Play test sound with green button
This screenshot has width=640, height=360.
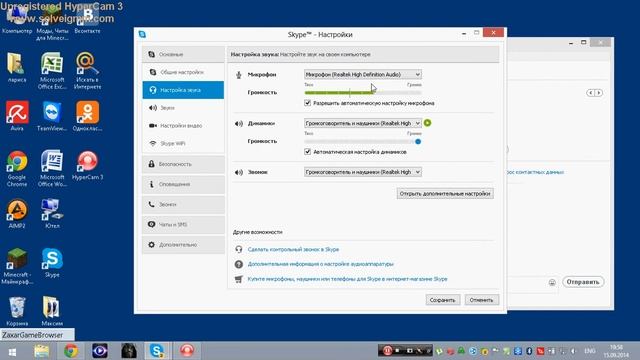(427, 123)
